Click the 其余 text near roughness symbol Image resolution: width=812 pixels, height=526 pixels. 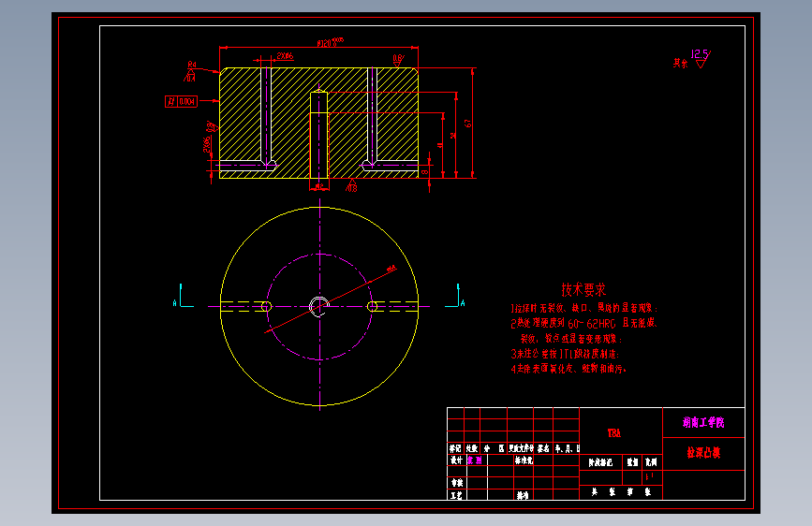681,63
